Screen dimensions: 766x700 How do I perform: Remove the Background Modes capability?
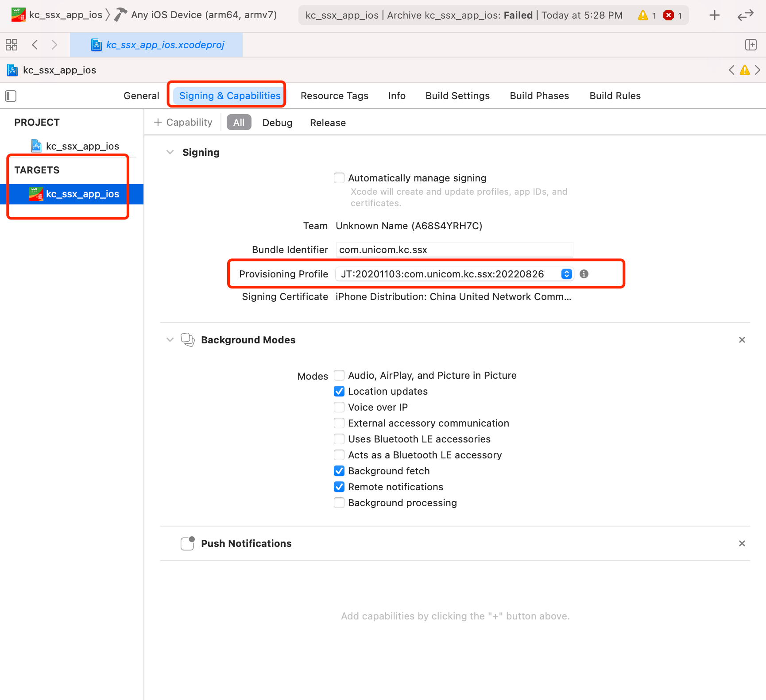point(742,340)
